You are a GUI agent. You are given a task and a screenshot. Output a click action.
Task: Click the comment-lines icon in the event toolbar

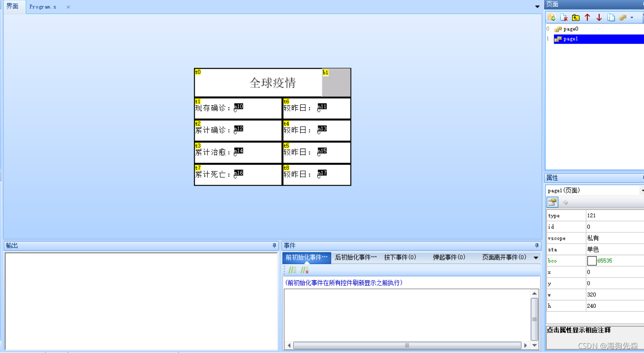coord(292,270)
